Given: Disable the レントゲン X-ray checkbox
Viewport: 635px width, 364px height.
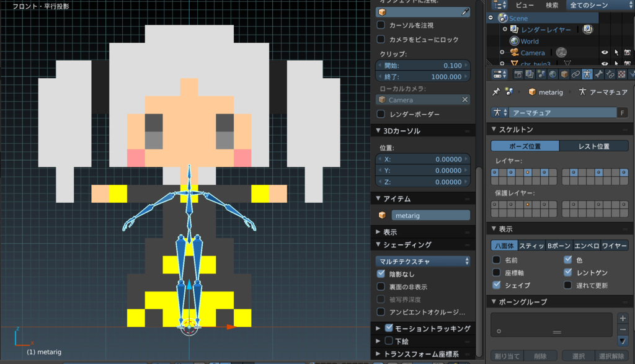Looking at the screenshot, I should click(568, 272).
